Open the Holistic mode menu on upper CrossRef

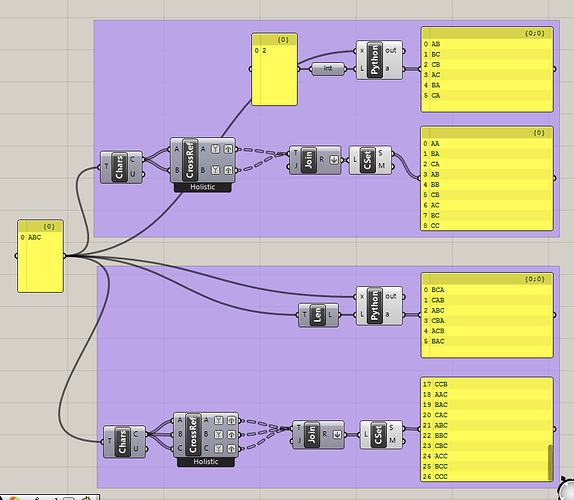click(x=203, y=187)
